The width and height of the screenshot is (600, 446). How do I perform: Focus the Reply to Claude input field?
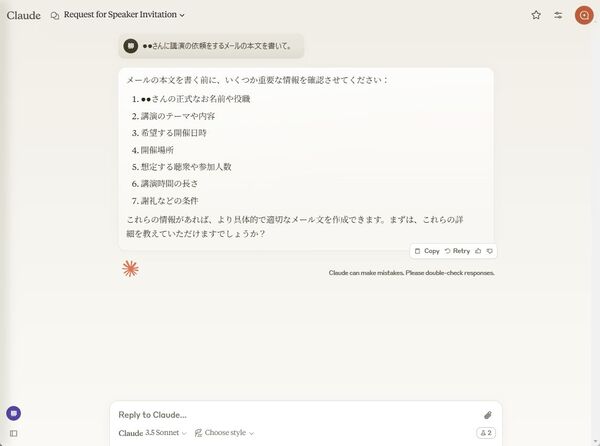point(295,415)
